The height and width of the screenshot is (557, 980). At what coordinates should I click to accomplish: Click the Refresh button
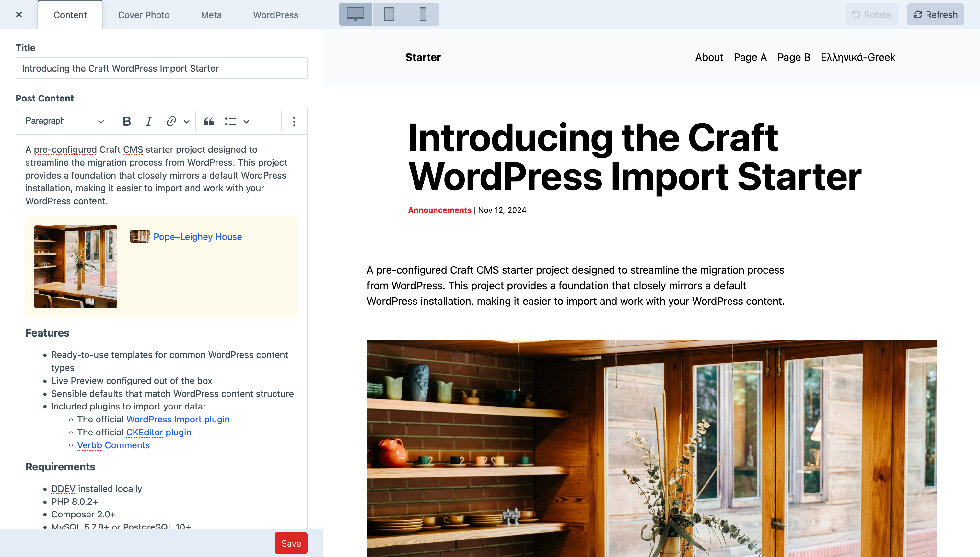pos(935,15)
